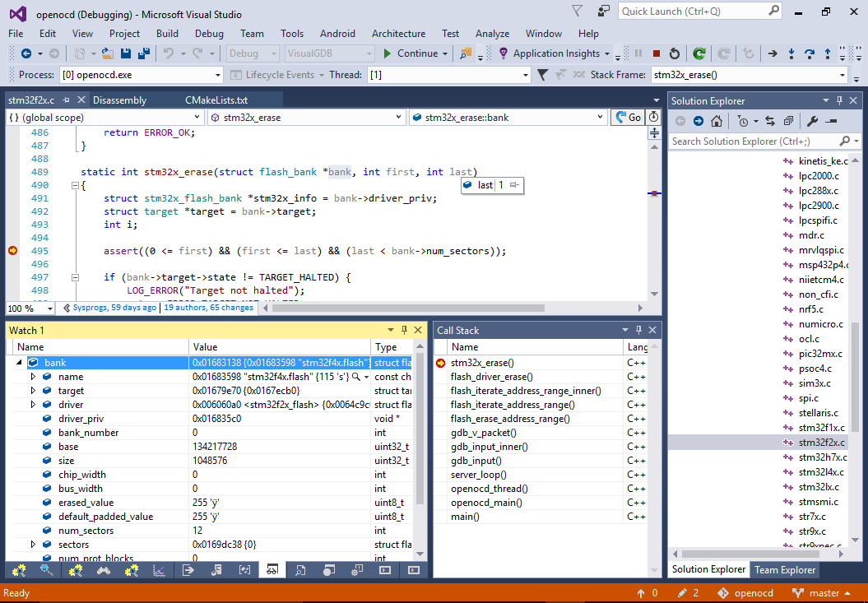Save the current file with the disk icon

126,53
